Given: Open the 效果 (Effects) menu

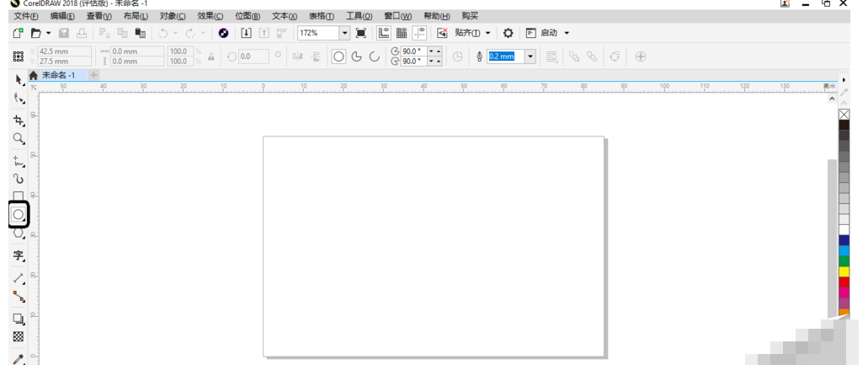Looking at the screenshot, I should click(210, 16).
